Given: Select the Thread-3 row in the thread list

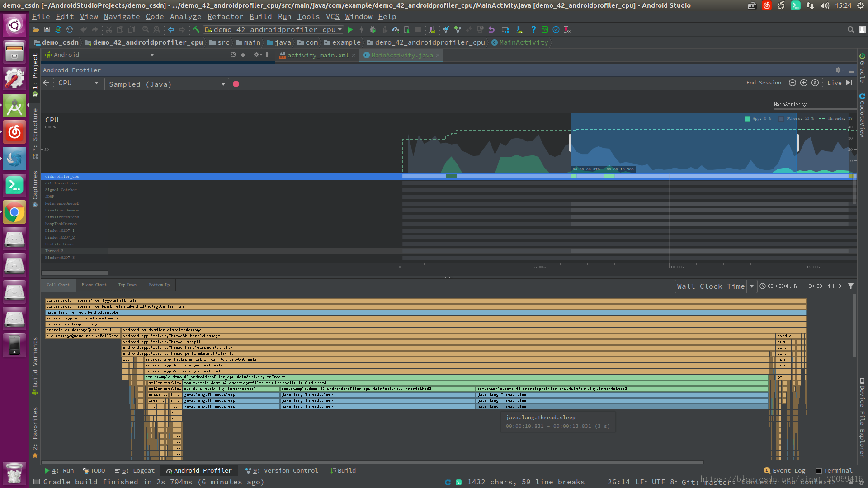Looking at the screenshot, I should pyautogui.click(x=54, y=251).
